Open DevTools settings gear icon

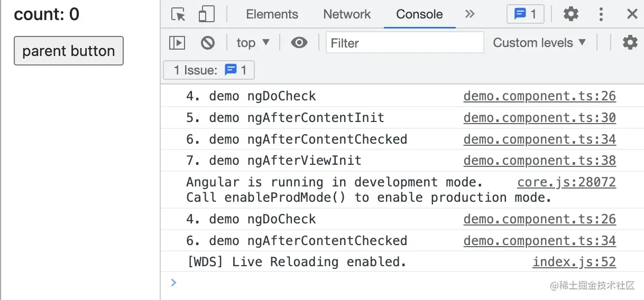pyautogui.click(x=571, y=14)
